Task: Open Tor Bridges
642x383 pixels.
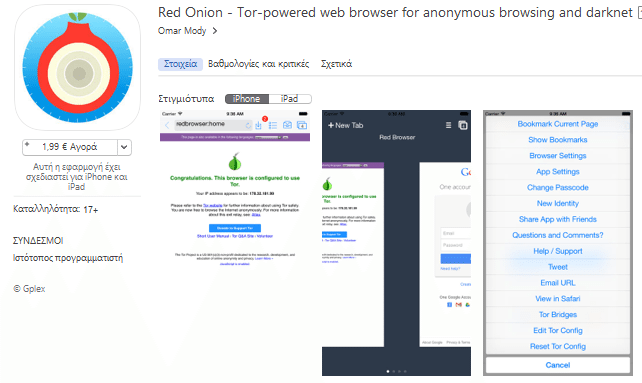Action: (558, 315)
